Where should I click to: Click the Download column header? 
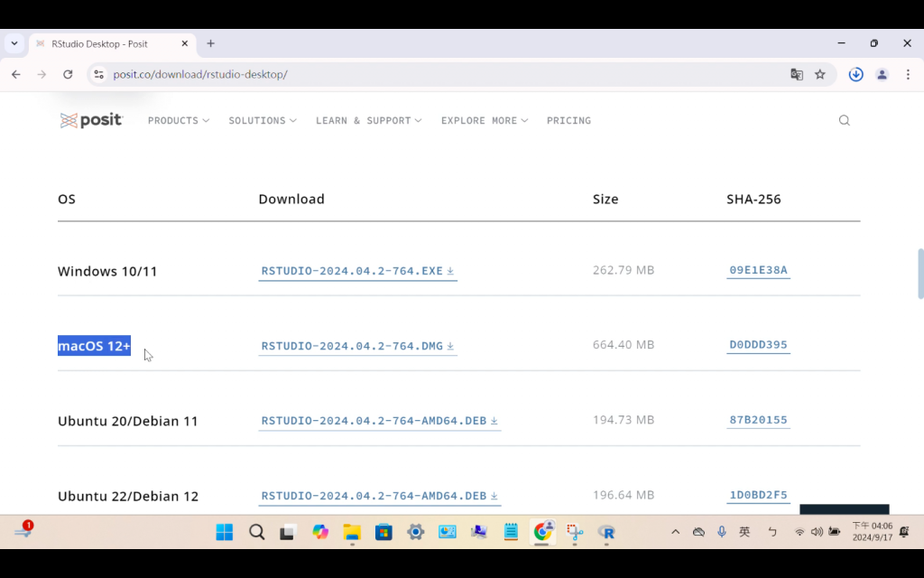tap(291, 199)
